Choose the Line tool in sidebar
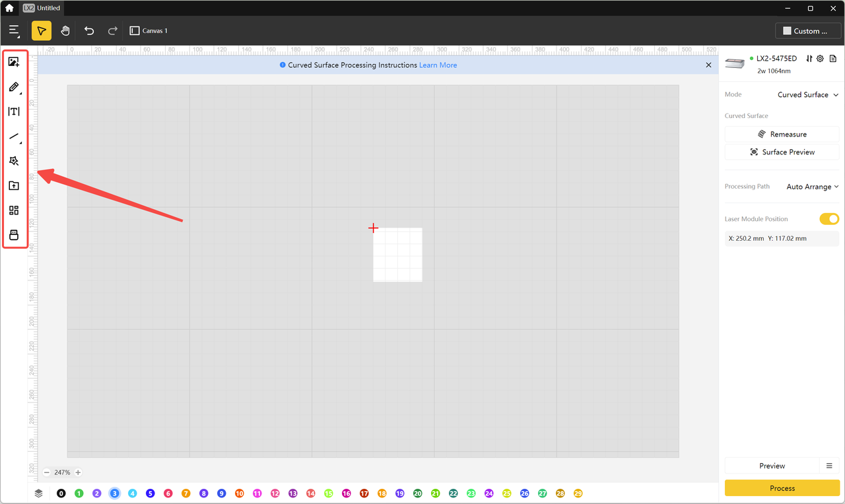The image size is (845, 504). click(x=14, y=137)
